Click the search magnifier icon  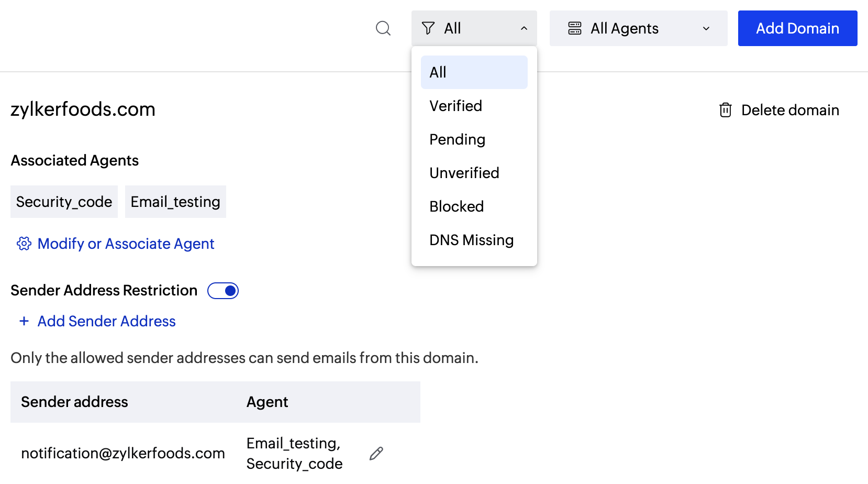tap(383, 28)
